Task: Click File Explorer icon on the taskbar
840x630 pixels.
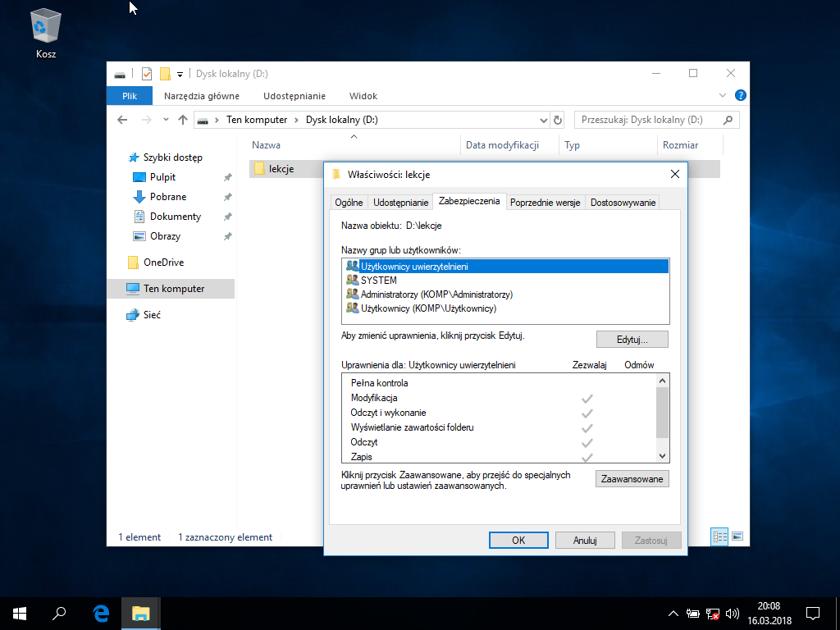Action: click(140, 614)
